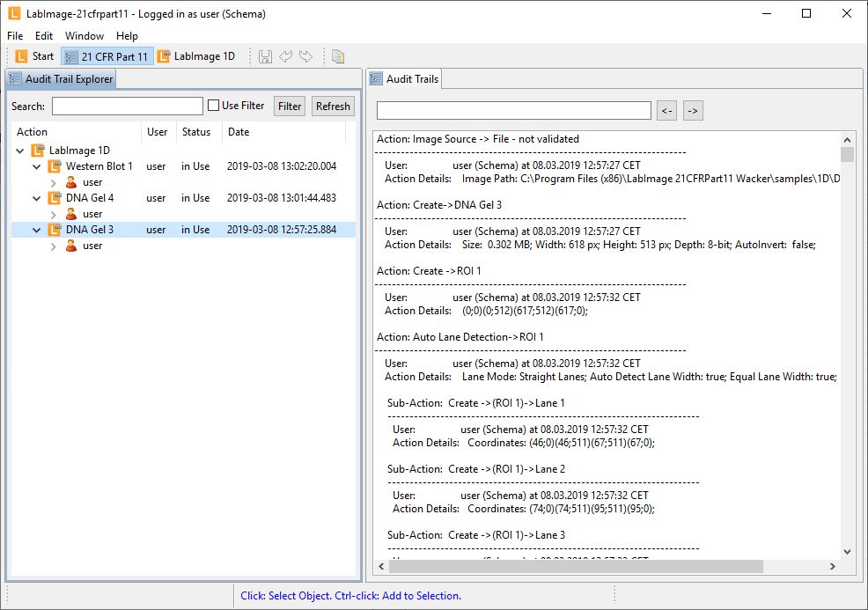The height and width of the screenshot is (610, 868).
Task: Sort by the User column header
Action: coord(158,132)
